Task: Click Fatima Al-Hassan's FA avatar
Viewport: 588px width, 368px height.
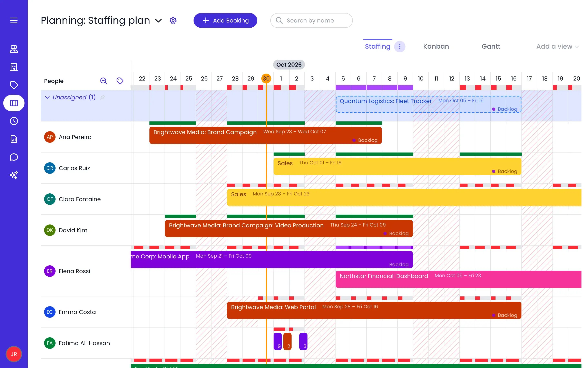Action: pos(50,343)
